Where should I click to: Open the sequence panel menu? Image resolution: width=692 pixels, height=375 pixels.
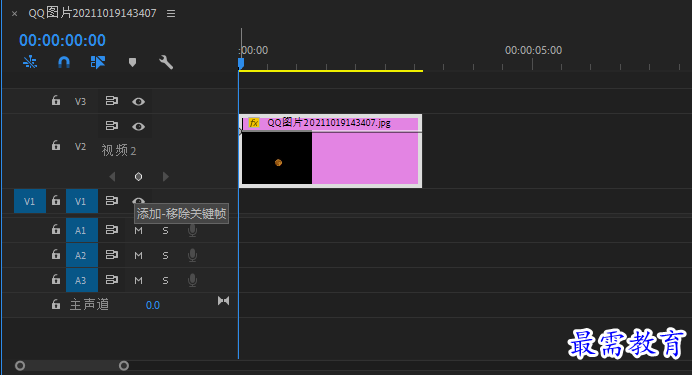click(x=171, y=14)
